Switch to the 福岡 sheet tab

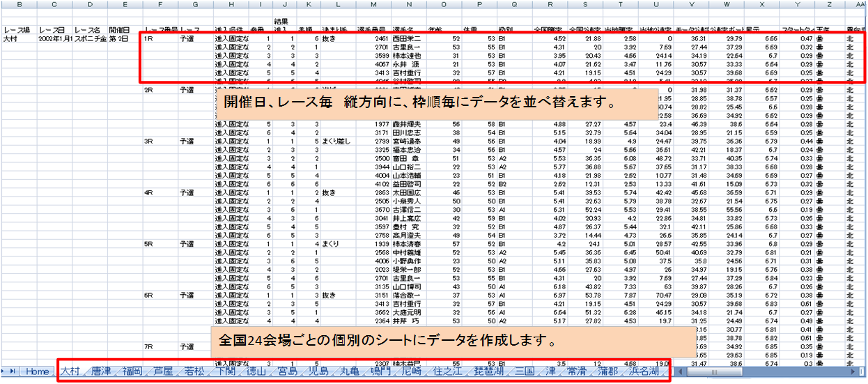click(133, 371)
